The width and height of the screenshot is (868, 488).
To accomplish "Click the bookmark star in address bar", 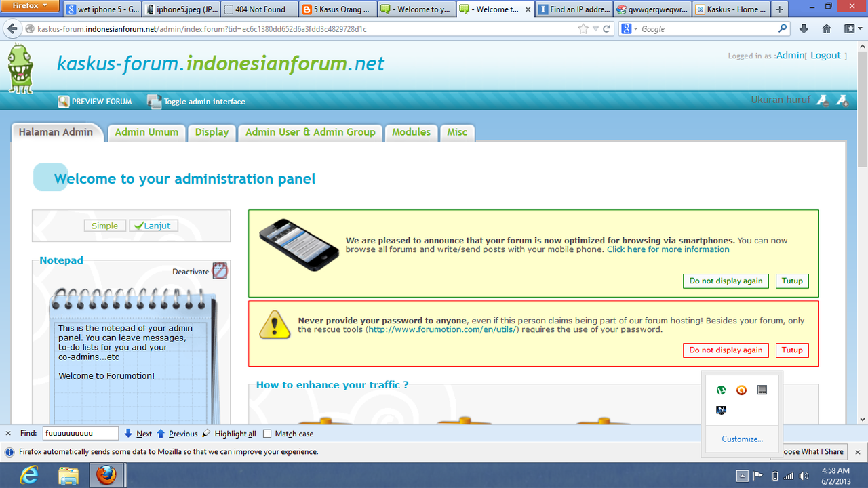I will click(x=583, y=29).
